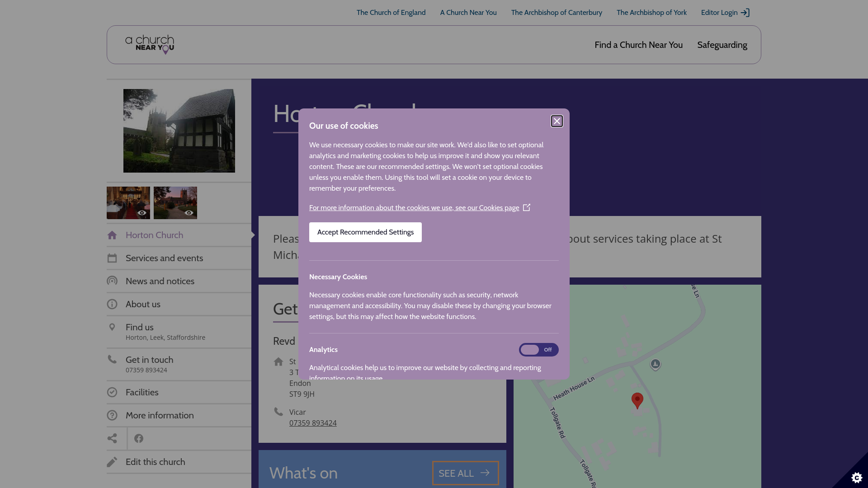The height and width of the screenshot is (488, 868).
Task: Open the cookie settings gear icon
Action: (x=857, y=477)
